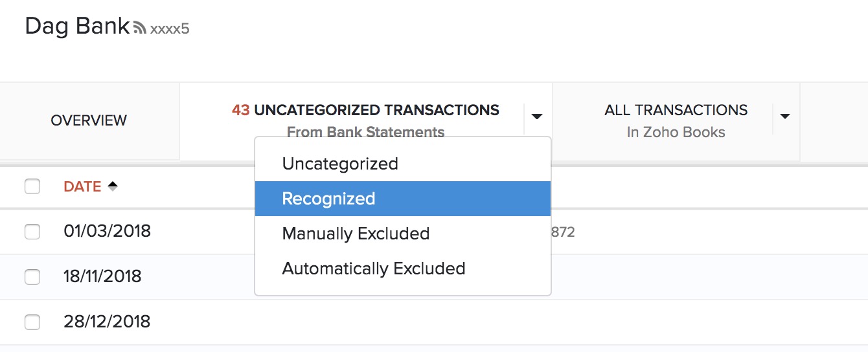Viewport: 868px width, 352px height.
Task: Pick the Automatically Excluded option
Action: pyautogui.click(x=374, y=269)
